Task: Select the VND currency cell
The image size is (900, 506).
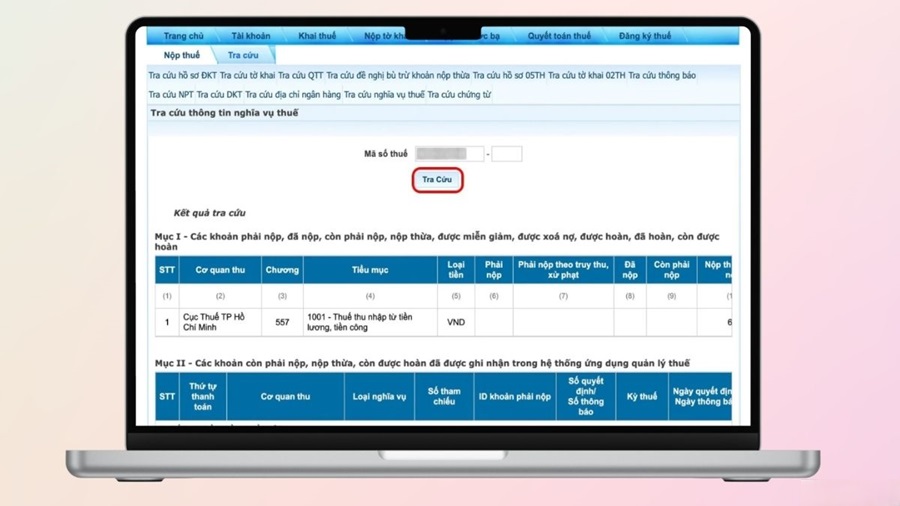Action: pyautogui.click(x=456, y=322)
